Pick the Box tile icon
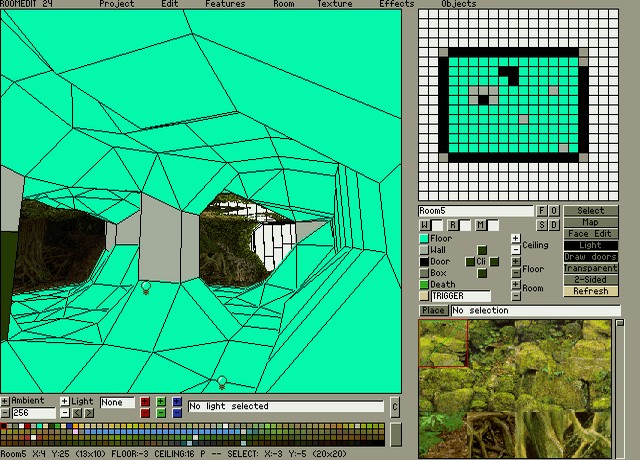 [424, 273]
